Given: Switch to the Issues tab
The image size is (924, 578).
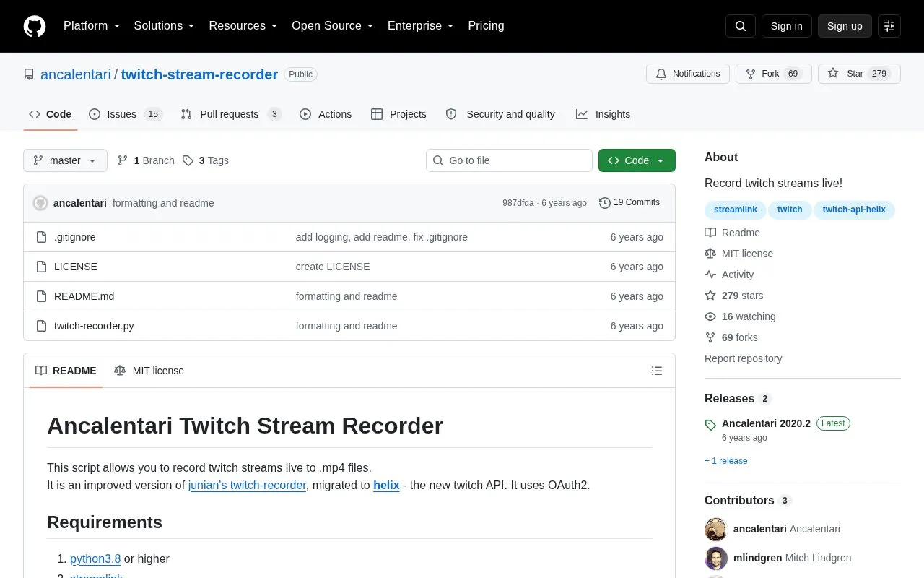Looking at the screenshot, I should [125, 114].
